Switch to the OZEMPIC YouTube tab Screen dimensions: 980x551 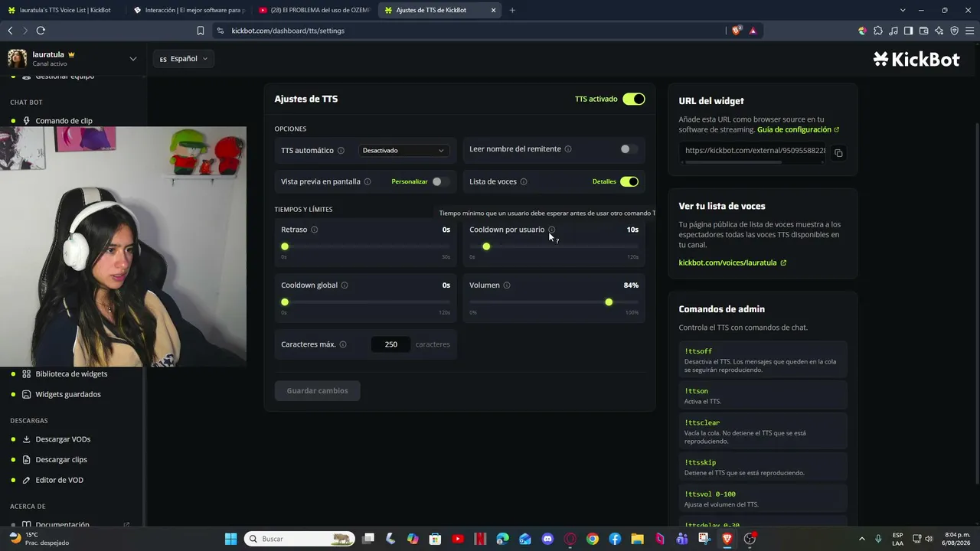click(314, 10)
